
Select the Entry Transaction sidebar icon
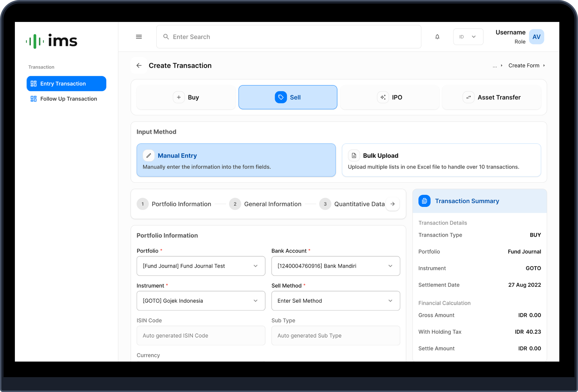pyautogui.click(x=34, y=83)
